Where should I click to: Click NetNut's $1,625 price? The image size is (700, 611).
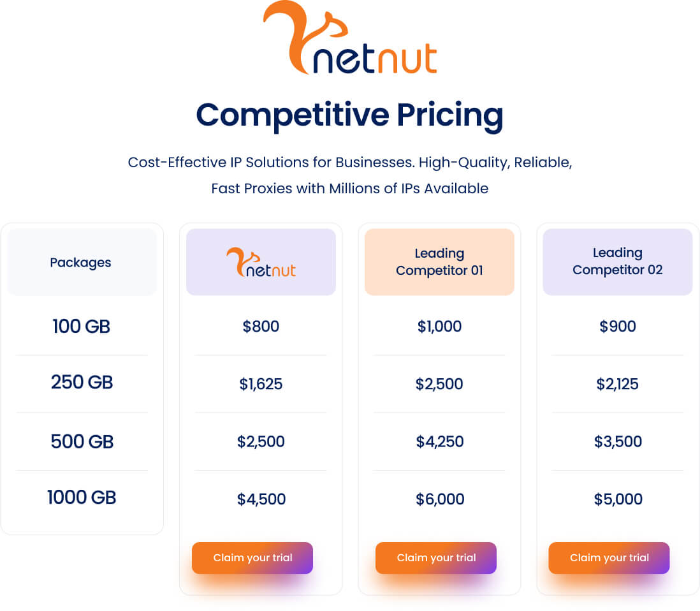point(261,385)
